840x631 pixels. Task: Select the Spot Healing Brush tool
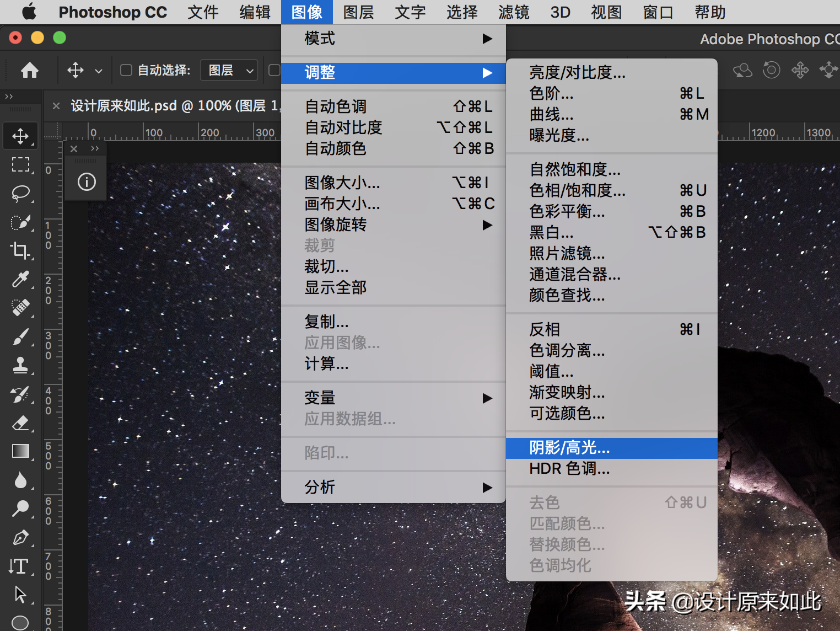pos(20,307)
